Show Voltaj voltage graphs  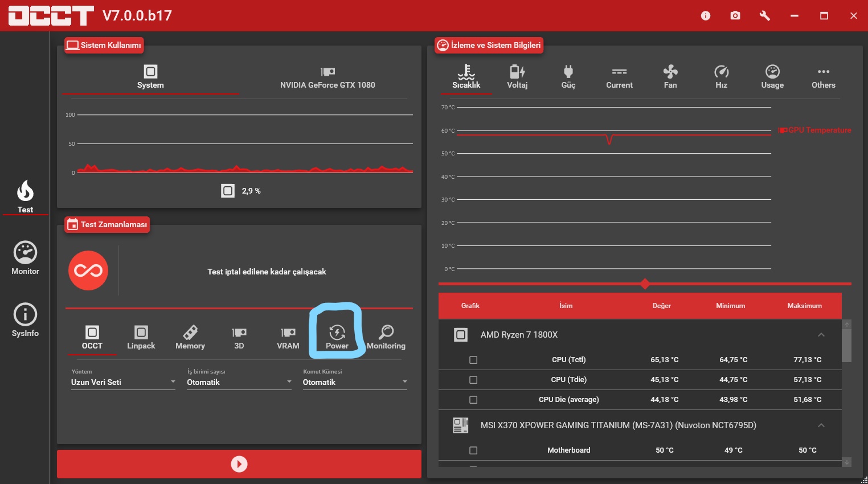pyautogui.click(x=517, y=77)
